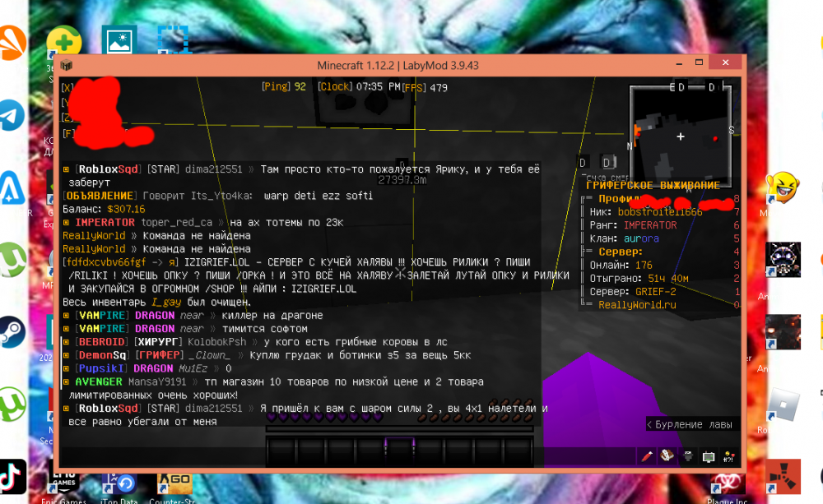
Task: Minimize the Minecraft LabyMod window
Action: [679, 63]
